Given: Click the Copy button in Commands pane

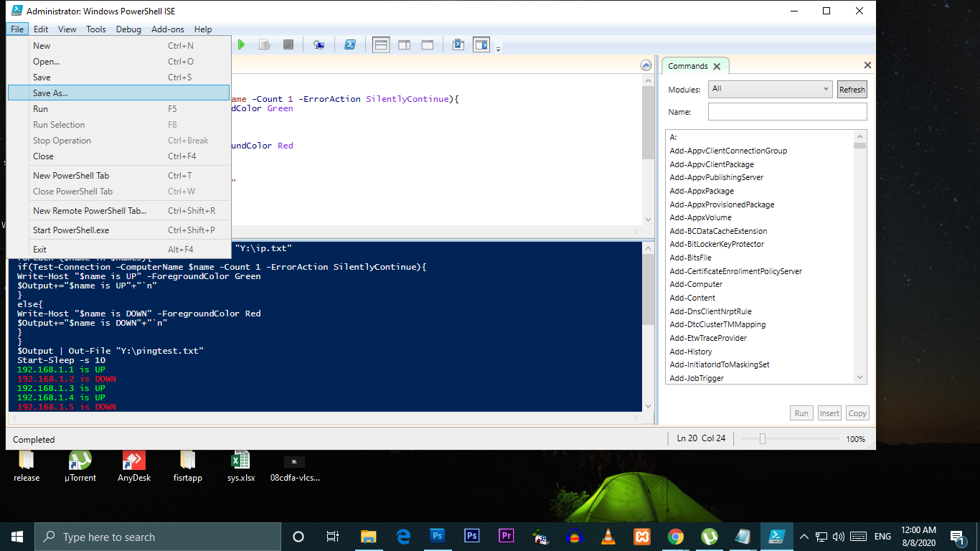Looking at the screenshot, I should pos(857,413).
